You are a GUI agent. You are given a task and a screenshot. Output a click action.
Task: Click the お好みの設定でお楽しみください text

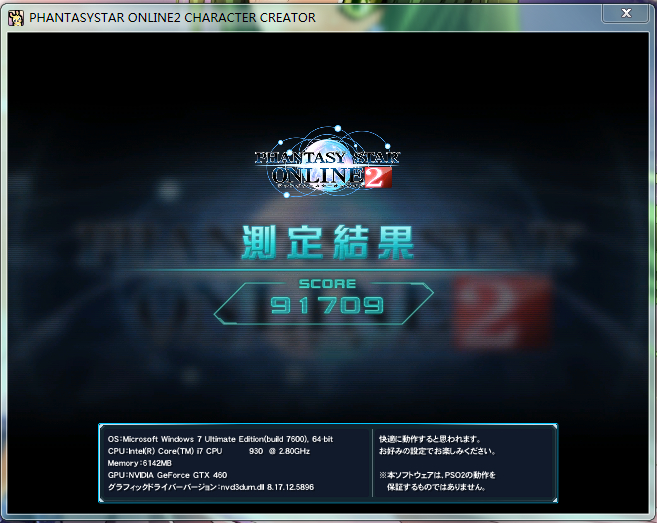tap(438, 451)
